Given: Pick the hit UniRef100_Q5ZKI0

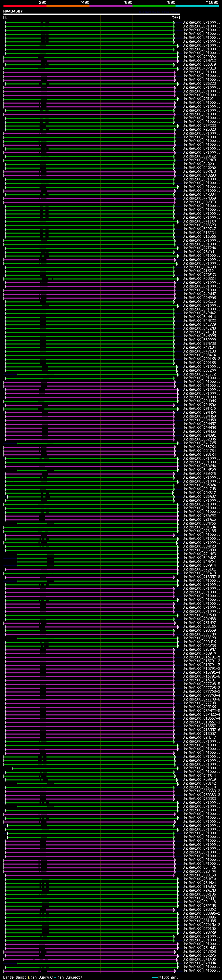Looking at the screenshot, I should 199,787.
